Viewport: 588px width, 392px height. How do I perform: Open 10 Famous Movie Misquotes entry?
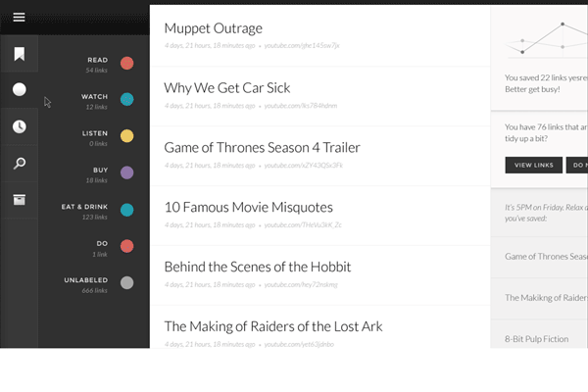(x=248, y=207)
